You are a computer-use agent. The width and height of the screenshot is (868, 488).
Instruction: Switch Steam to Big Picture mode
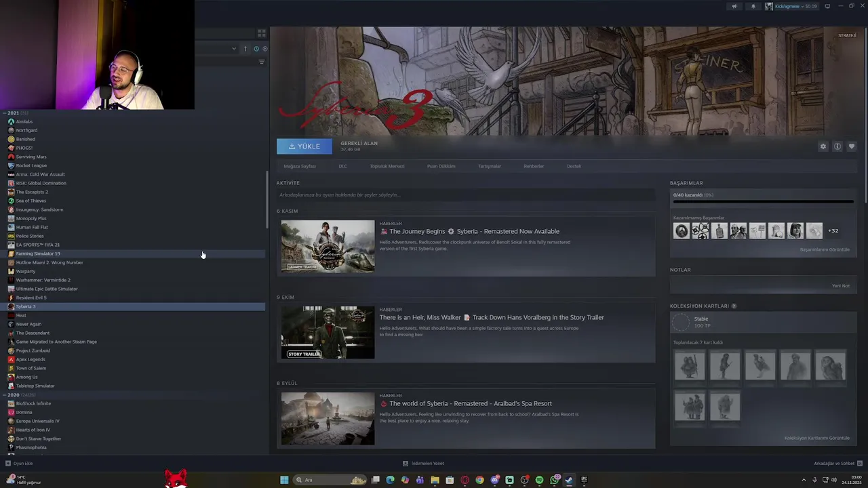(827, 6)
